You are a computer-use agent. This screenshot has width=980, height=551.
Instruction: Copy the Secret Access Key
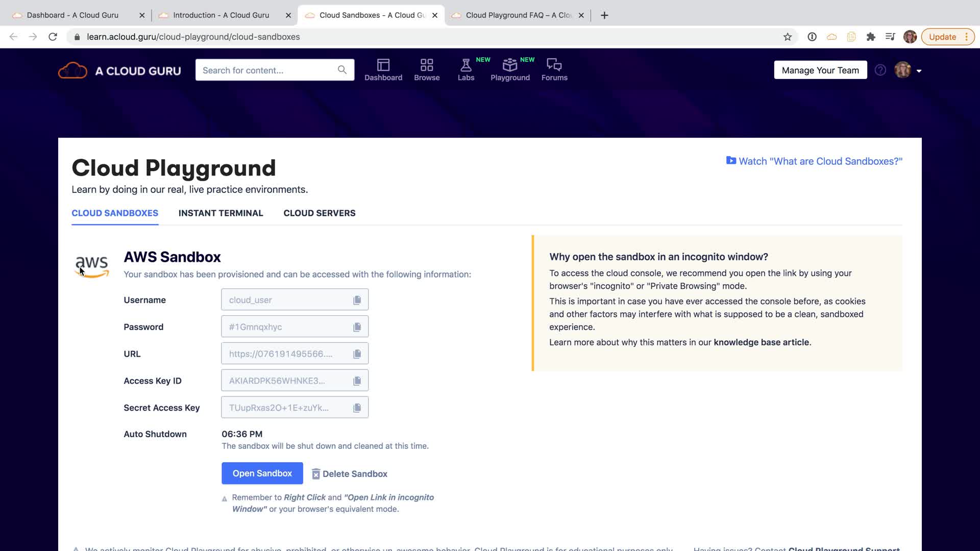pyautogui.click(x=357, y=408)
